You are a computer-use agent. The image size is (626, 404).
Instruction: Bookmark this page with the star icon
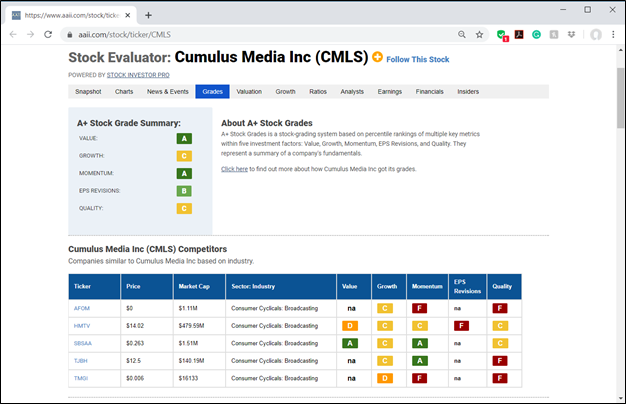tap(479, 34)
